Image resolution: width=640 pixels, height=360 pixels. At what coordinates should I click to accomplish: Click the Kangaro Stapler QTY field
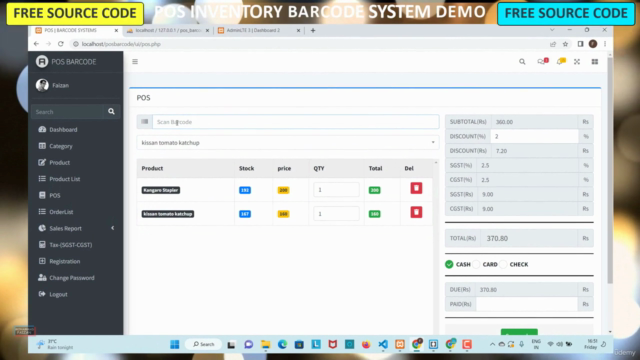[336, 190]
